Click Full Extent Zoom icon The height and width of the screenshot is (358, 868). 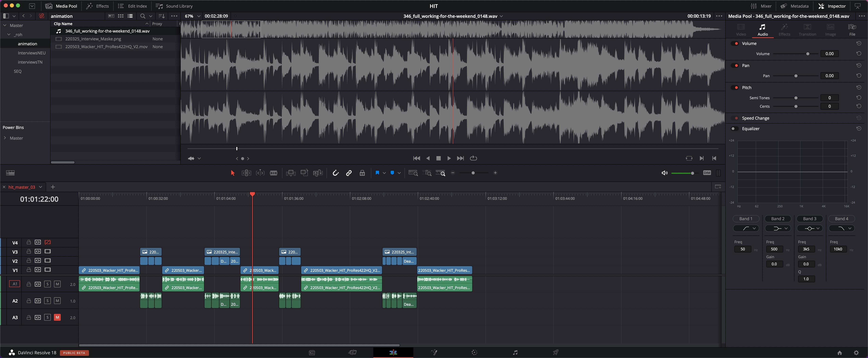(x=413, y=173)
